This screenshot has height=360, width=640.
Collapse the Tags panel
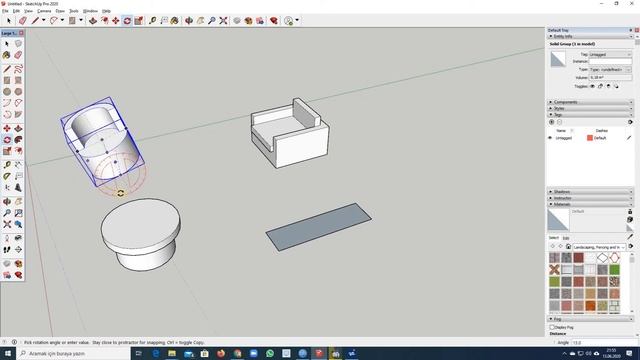[x=590, y=115]
